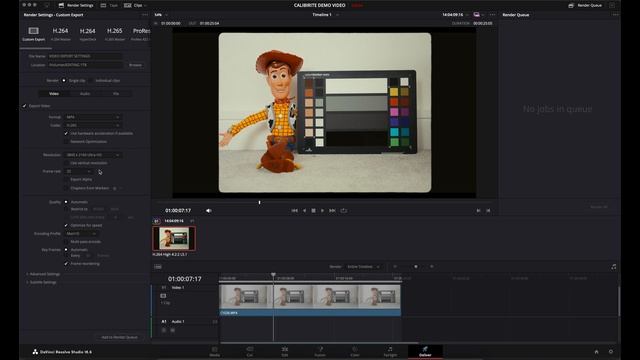
Task: Open the Fusion page
Action: click(320, 351)
